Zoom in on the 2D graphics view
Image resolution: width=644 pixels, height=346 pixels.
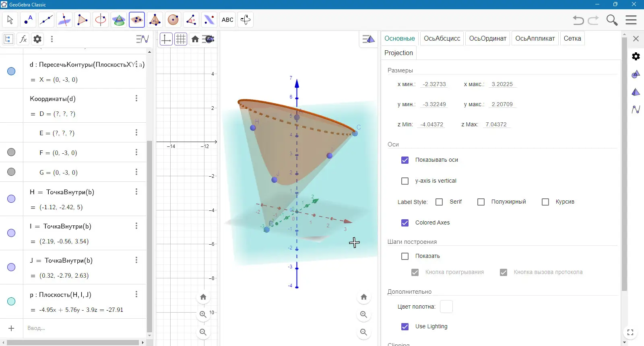(x=203, y=315)
